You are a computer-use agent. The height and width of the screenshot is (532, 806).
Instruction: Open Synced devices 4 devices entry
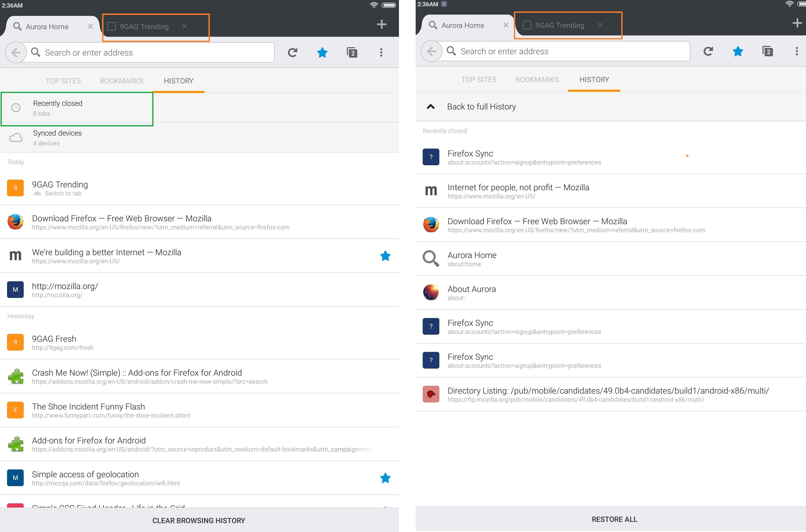coord(199,138)
